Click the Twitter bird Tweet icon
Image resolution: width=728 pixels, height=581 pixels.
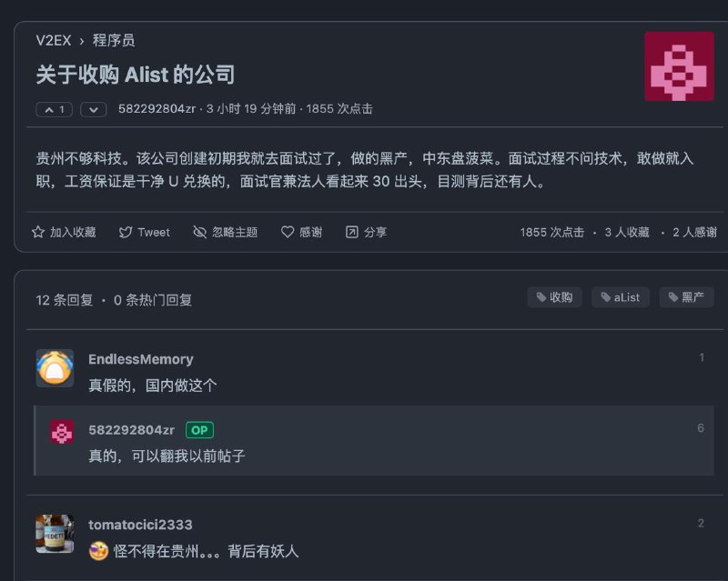tap(126, 232)
